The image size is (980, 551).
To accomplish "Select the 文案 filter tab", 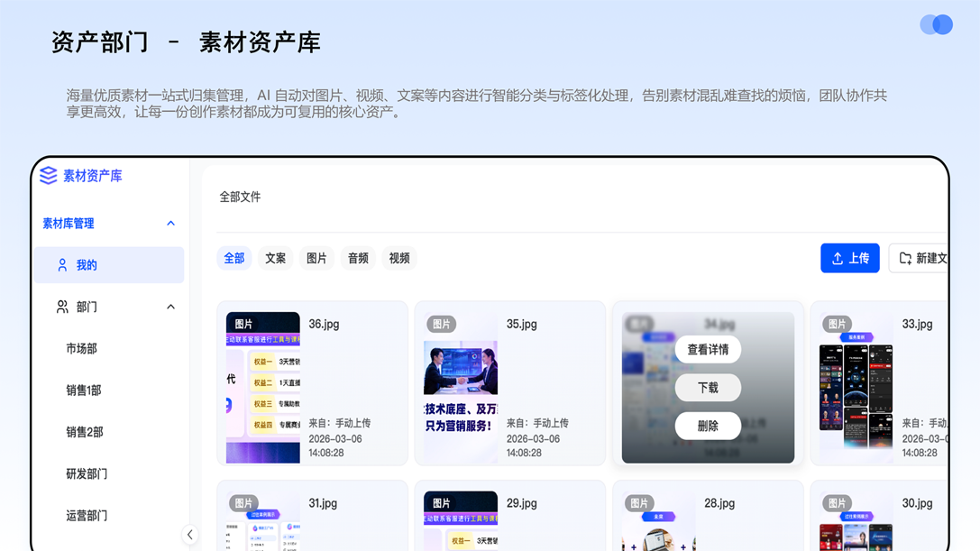I will [x=276, y=258].
